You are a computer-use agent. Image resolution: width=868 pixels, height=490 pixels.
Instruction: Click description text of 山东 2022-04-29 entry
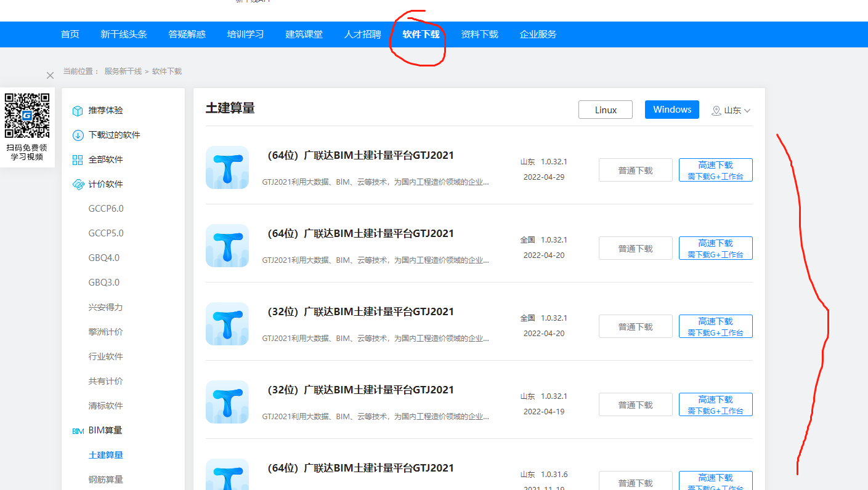coord(376,182)
